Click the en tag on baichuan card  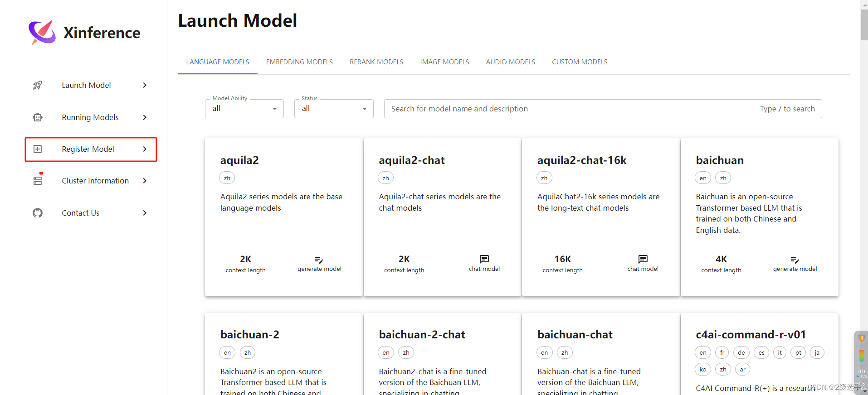click(x=703, y=178)
